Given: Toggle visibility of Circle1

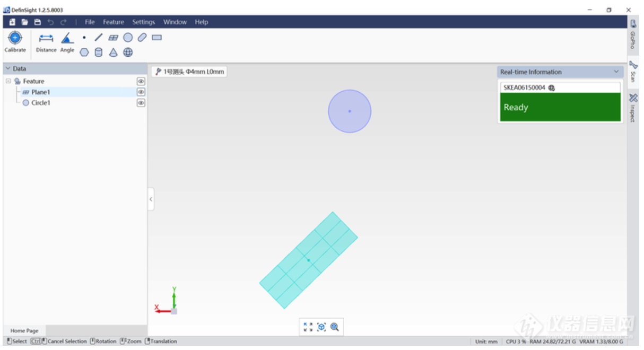Looking at the screenshot, I should [x=141, y=103].
